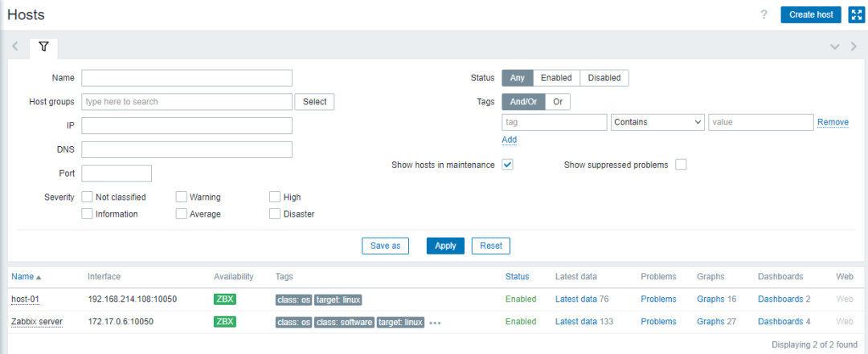Click the left arrow beside filter tab
Image resolution: width=868 pixels, height=354 pixels.
tap(15, 47)
